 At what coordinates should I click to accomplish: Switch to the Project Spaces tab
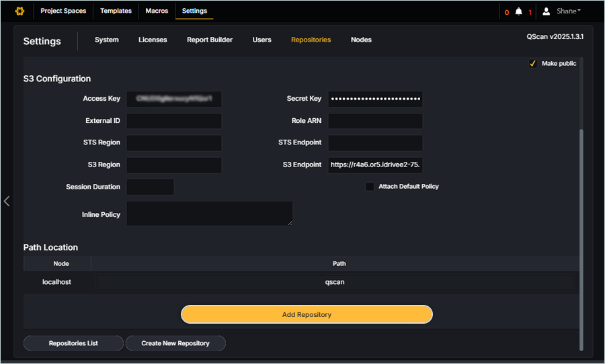click(63, 11)
